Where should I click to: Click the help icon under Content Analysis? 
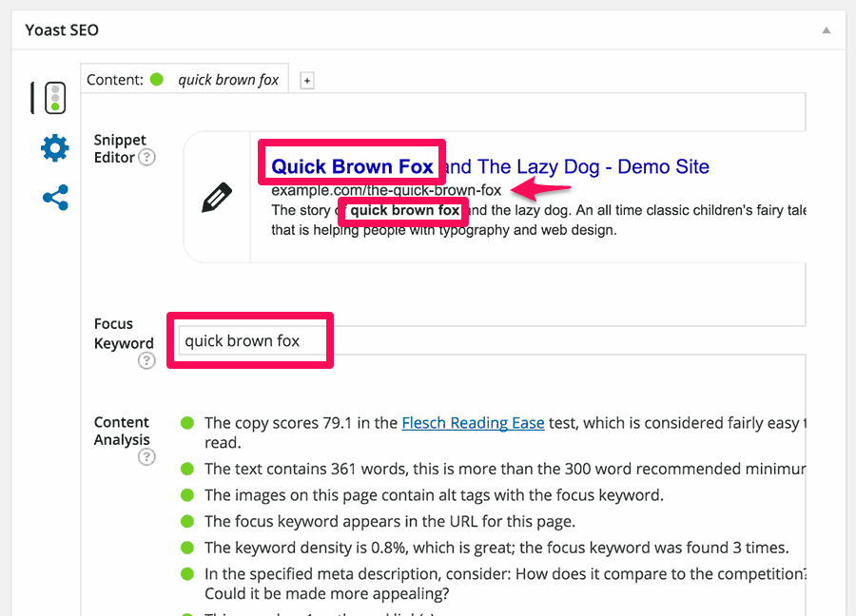pos(146,456)
